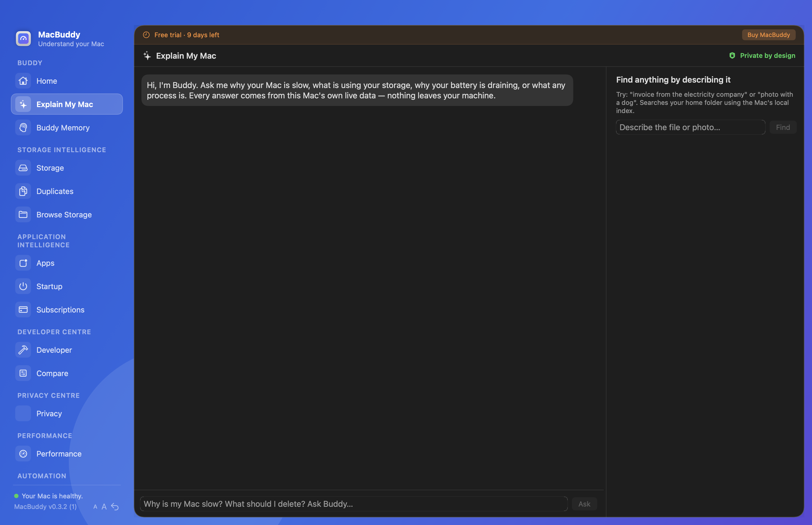The image size is (812, 525).
Task: Click the 'Free trial · 9 days left' text
Action: (x=187, y=35)
